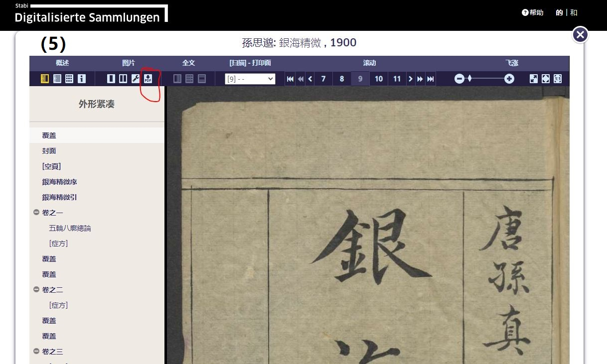Jump to the last page

[x=431, y=79]
